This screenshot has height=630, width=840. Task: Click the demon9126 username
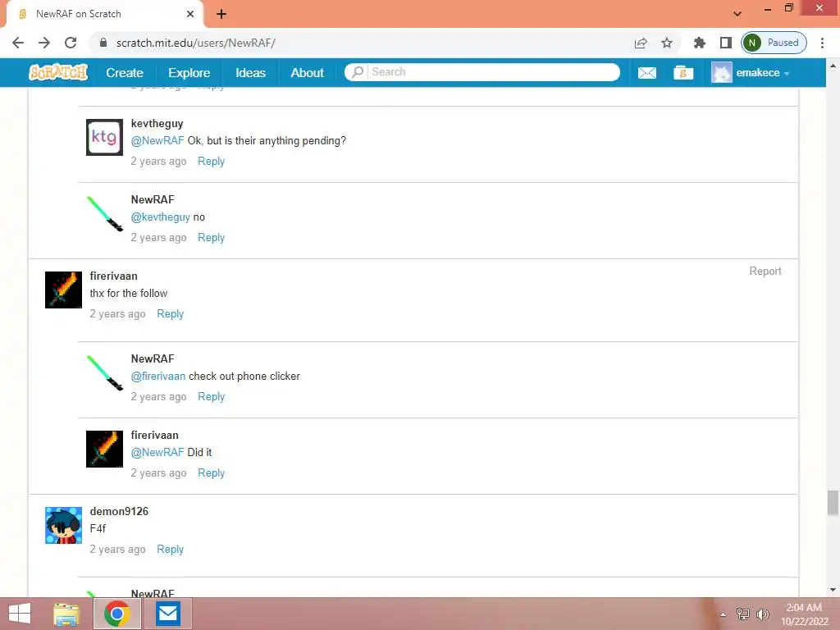point(119,511)
